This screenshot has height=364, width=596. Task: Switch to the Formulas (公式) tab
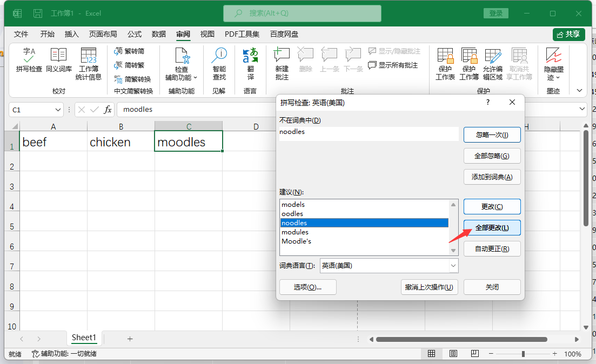135,34
